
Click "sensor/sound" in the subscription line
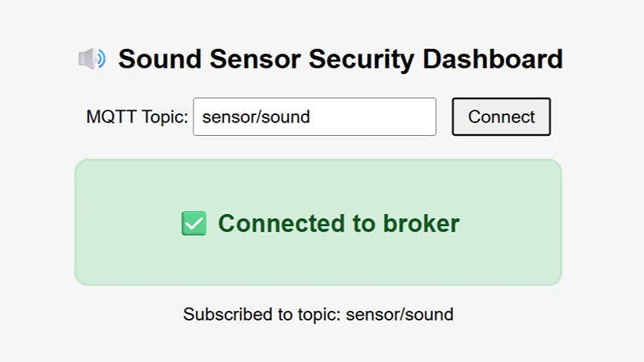tap(399, 314)
